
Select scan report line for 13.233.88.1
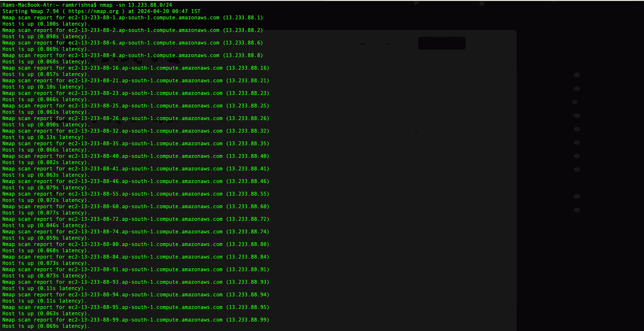132,18
